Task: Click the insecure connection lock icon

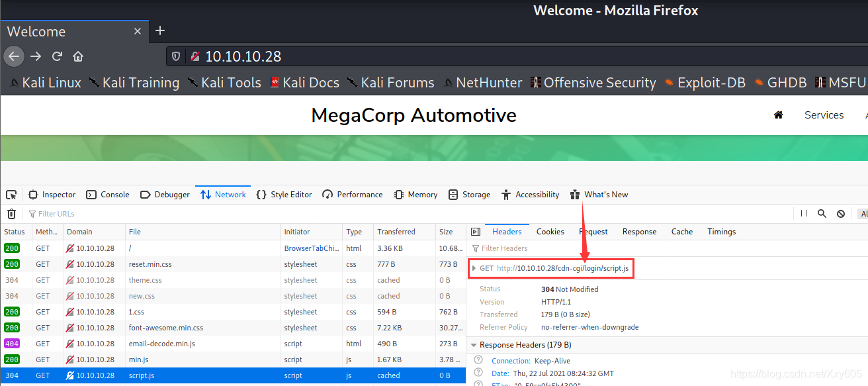Action: pos(195,57)
